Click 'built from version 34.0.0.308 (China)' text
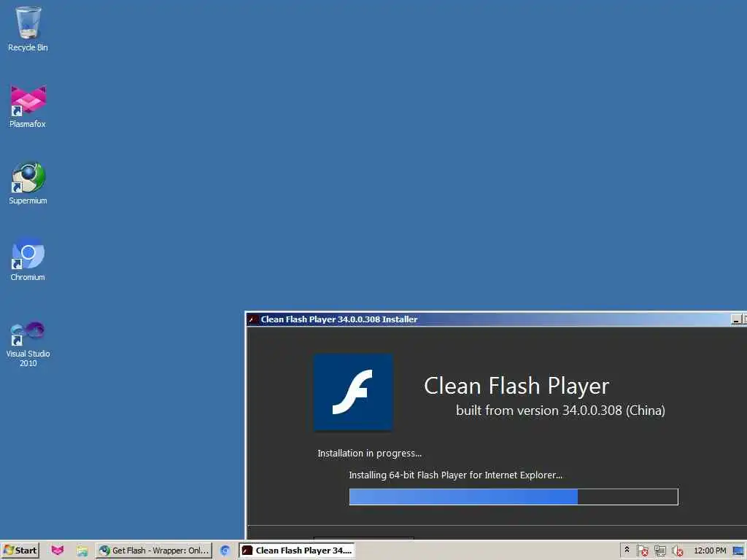This screenshot has height=560, width=747. 560,411
